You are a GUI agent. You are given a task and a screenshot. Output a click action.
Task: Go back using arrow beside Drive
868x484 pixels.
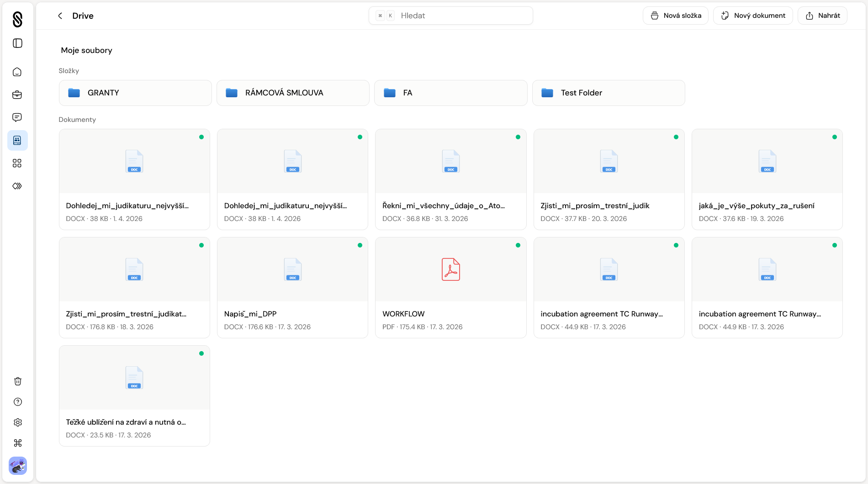pyautogui.click(x=60, y=16)
